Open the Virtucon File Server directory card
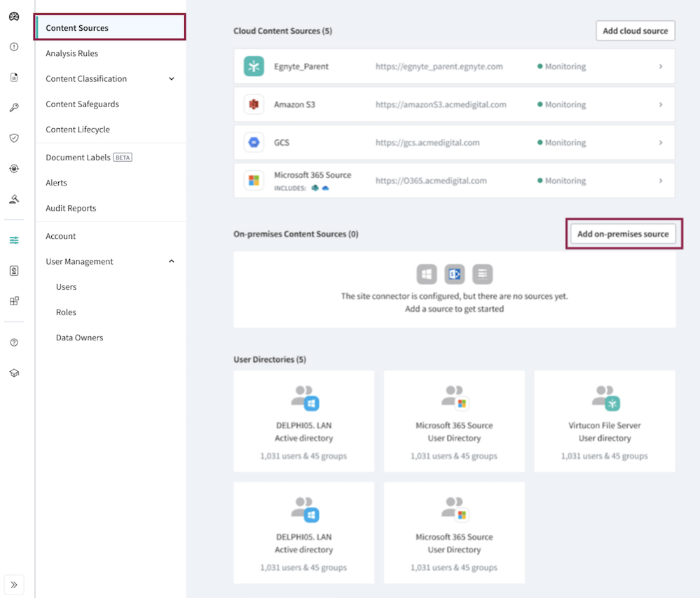700x598 pixels. 604,421
